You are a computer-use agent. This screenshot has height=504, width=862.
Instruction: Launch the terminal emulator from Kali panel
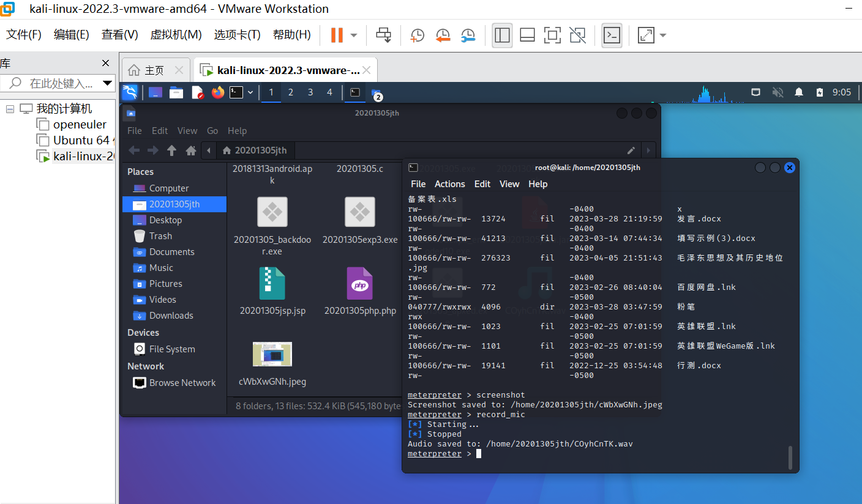coord(236,92)
